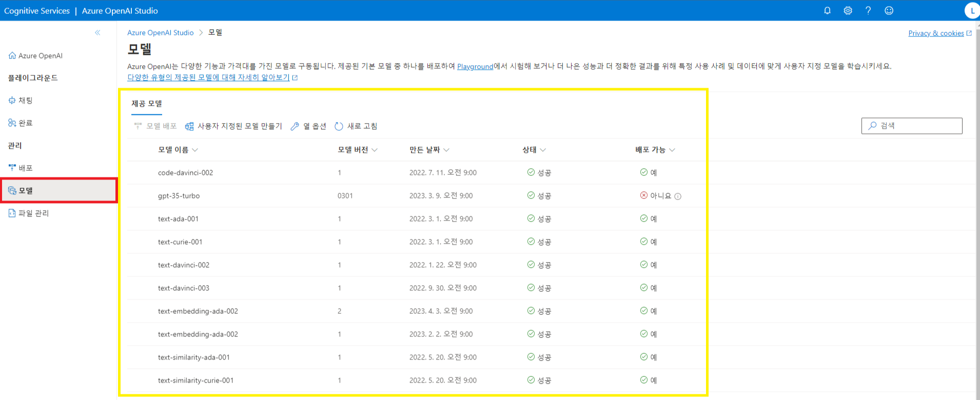Select the 제공 모델 tab

(x=147, y=104)
